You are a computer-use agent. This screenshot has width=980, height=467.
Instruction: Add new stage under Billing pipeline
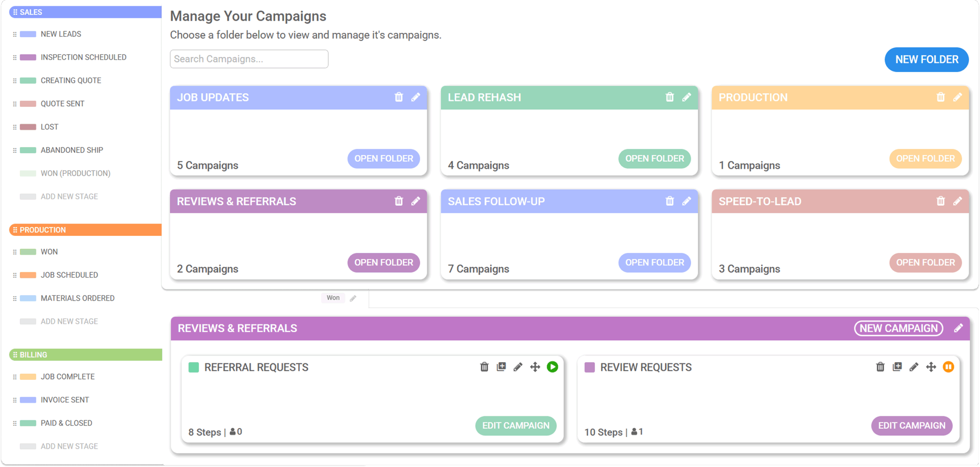pyautogui.click(x=69, y=446)
